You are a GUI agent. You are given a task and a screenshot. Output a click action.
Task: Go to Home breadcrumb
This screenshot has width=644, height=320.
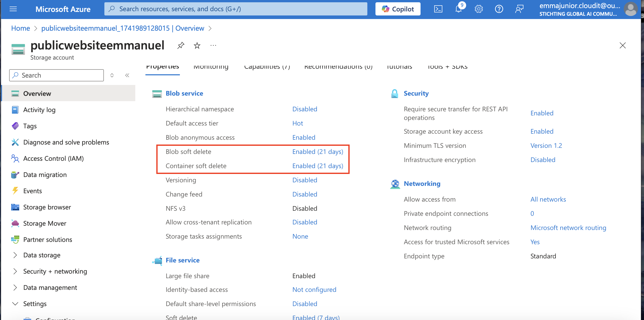click(21, 28)
